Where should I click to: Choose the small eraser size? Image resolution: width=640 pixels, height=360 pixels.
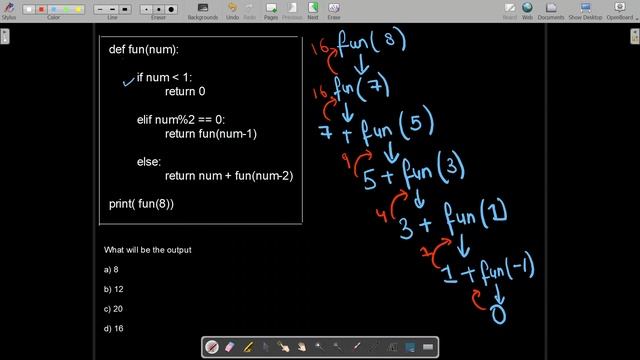(x=146, y=9)
